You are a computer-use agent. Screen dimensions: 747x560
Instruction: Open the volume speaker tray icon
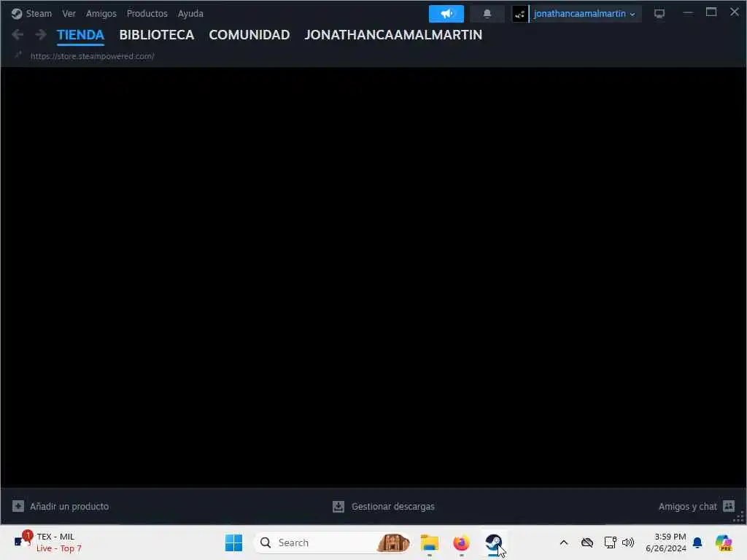point(628,542)
